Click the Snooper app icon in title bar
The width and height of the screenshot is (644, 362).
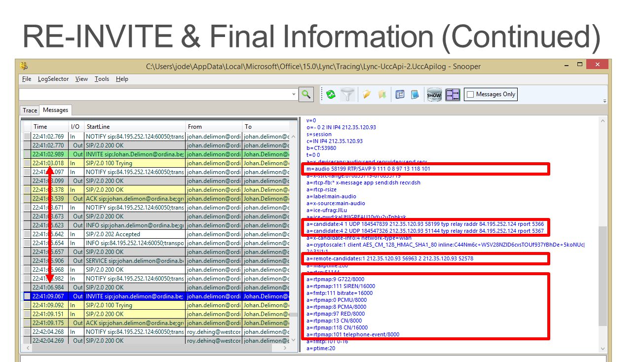point(24,66)
